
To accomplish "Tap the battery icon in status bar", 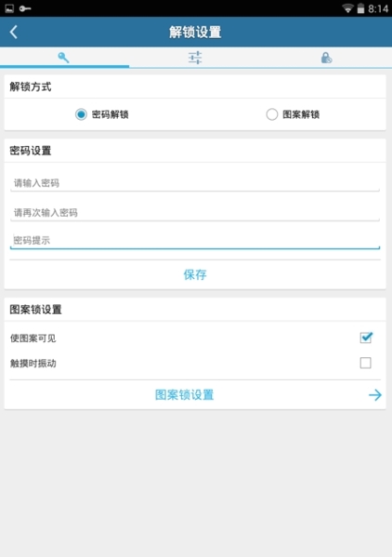I will tap(360, 8).
